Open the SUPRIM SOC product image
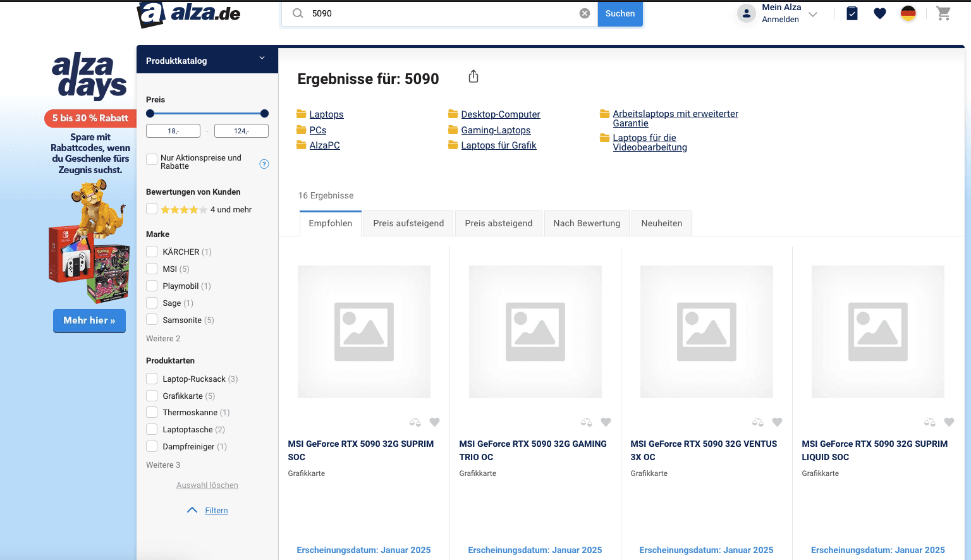 tap(364, 332)
